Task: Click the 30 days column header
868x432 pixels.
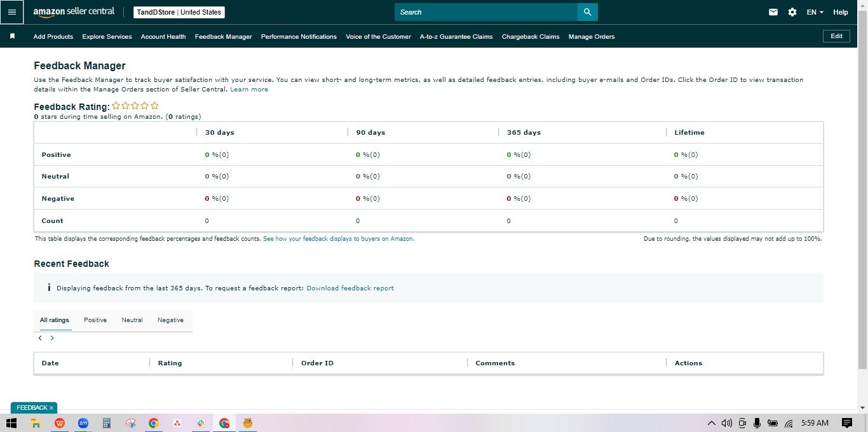Action: pos(220,133)
